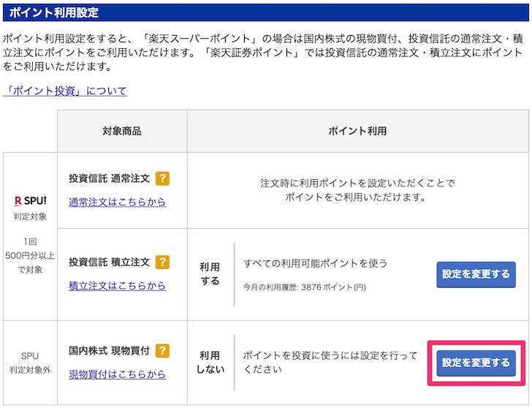Click すべての利用可能ポイントを使う text
Image resolution: width=532 pixels, height=408 pixels.
coord(315,263)
